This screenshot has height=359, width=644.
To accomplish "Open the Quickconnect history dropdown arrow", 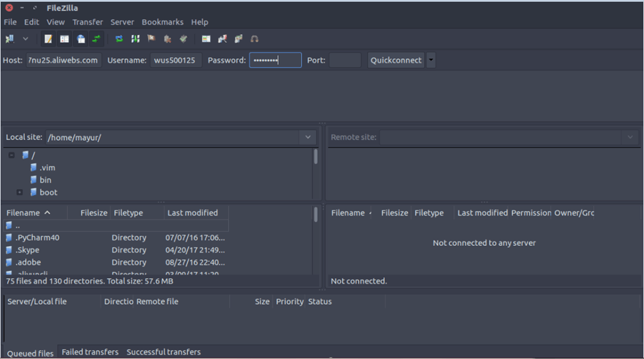I will pyautogui.click(x=431, y=60).
